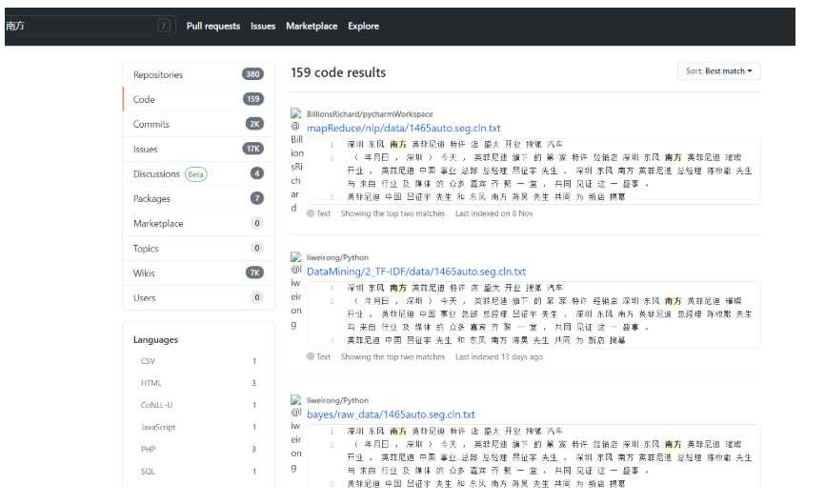The width and height of the screenshot is (825, 504).
Task: Open the Sort: Best match dropdown
Action: pos(718,71)
